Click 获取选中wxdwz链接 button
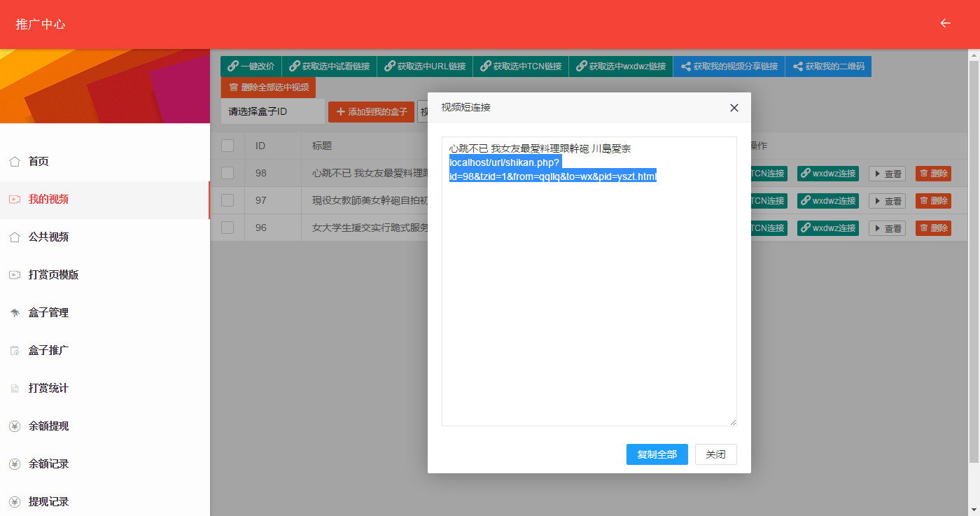 tap(621, 67)
